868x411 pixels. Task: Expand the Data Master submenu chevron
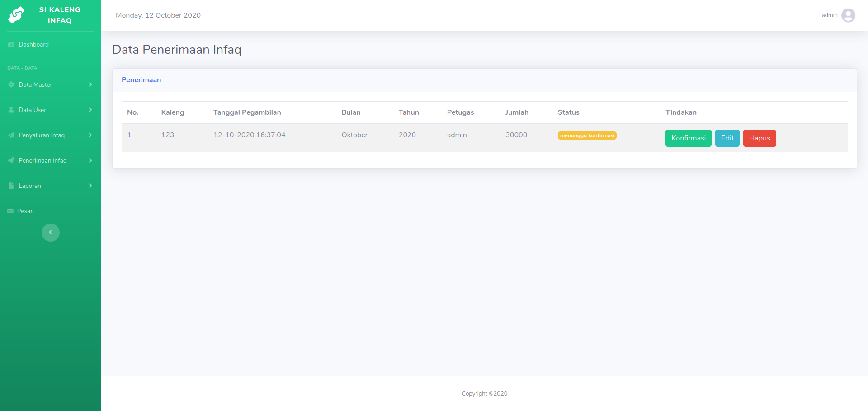90,84
